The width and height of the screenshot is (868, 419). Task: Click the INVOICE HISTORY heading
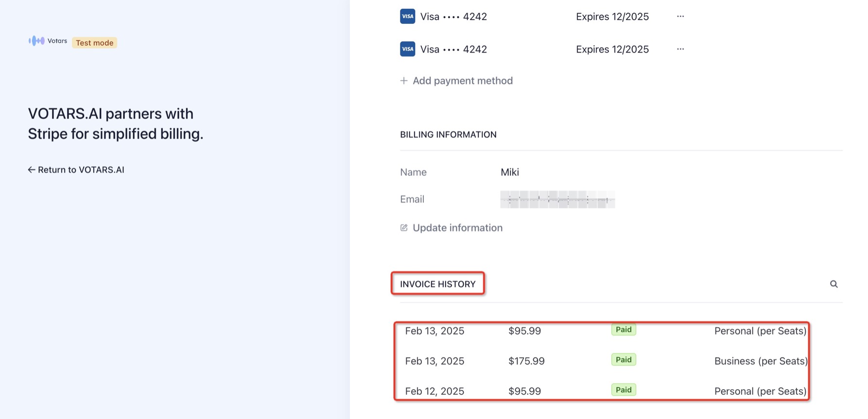click(438, 284)
